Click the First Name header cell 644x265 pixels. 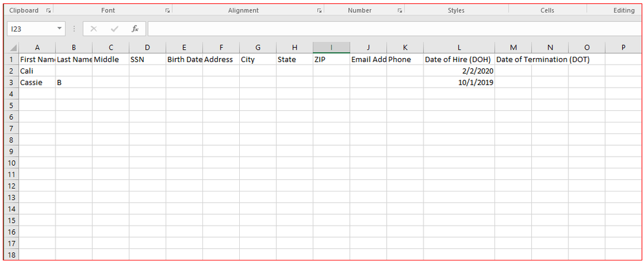pyautogui.click(x=37, y=59)
